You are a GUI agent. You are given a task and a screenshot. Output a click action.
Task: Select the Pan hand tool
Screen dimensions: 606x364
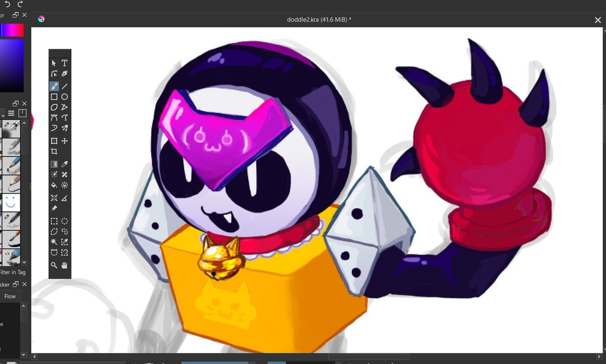(x=65, y=265)
